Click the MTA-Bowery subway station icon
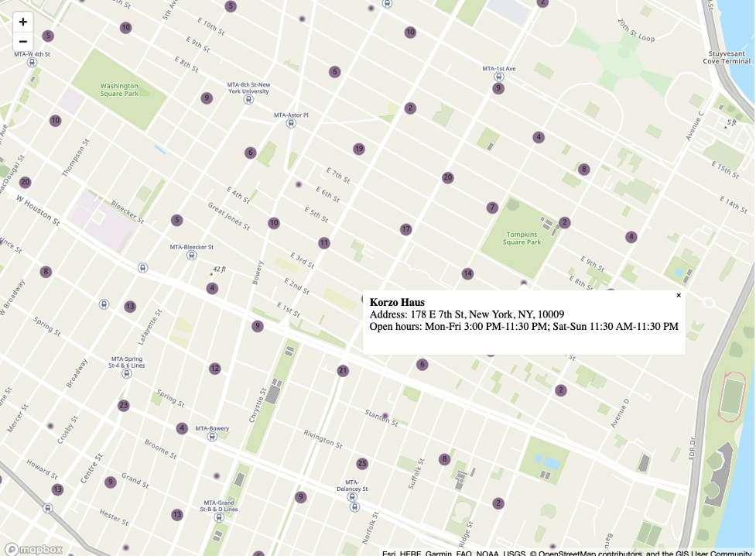The width and height of the screenshot is (756, 556). click(210, 435)
